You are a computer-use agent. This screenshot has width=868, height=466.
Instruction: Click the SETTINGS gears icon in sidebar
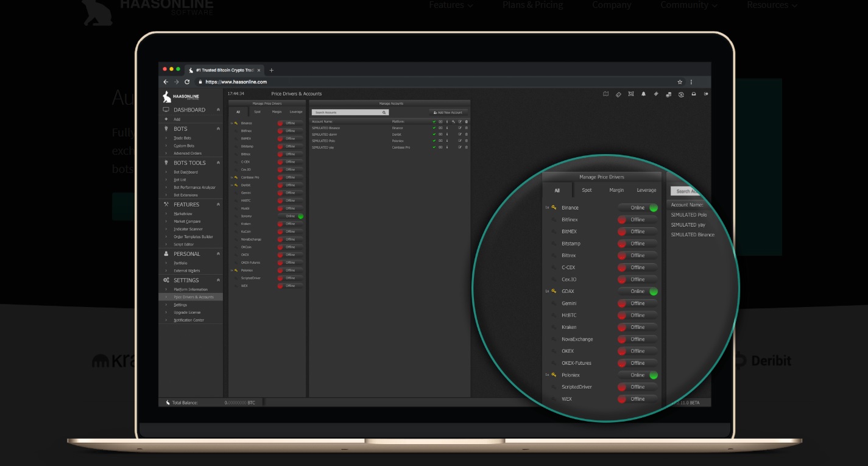coord(166,280)
